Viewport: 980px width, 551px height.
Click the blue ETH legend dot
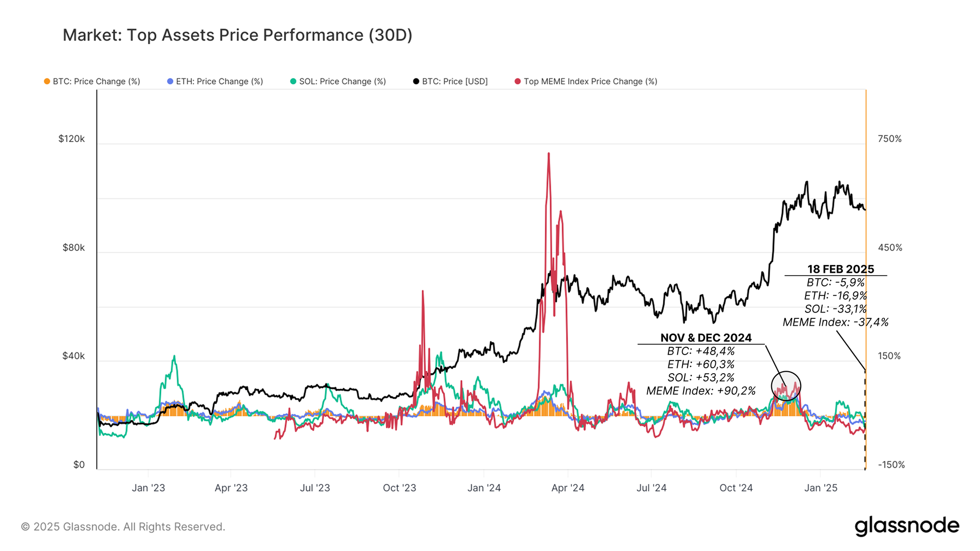click(170, 81)
